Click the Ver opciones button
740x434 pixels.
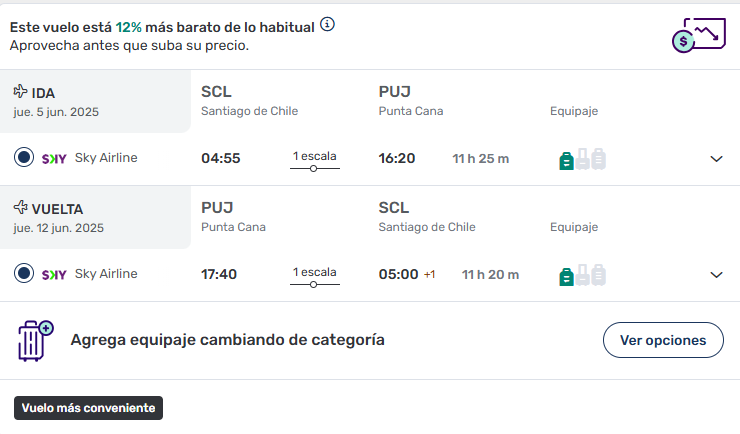point(663,340)
